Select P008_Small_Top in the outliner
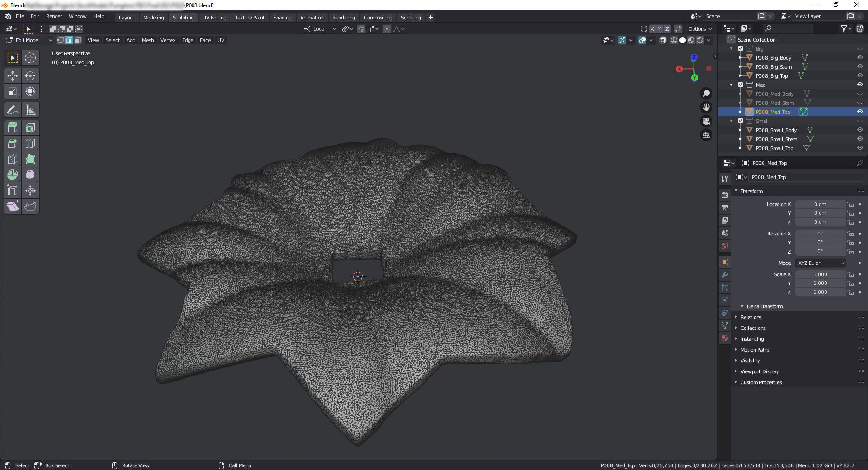Screen dimensions: 868x470 (774, 148)
